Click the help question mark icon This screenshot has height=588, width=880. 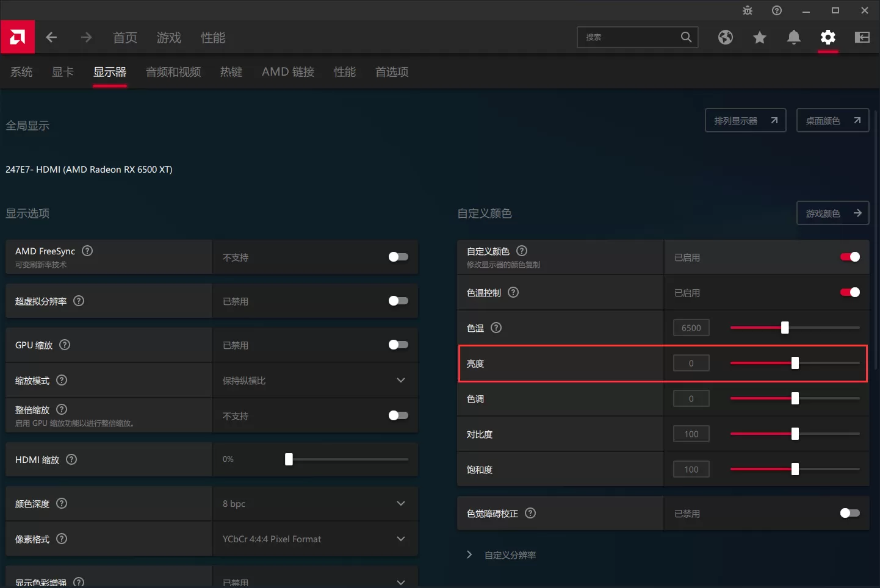[776, 10]
